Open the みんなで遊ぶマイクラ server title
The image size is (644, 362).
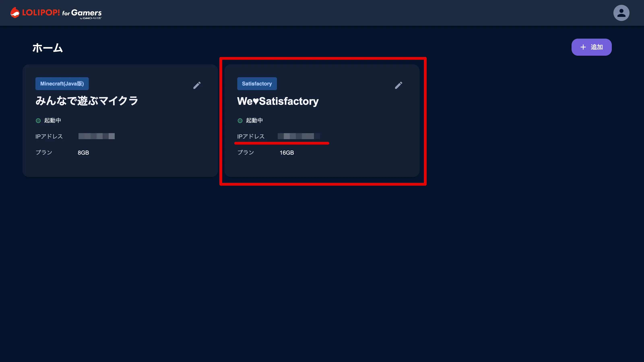click(x=87, y=101)
